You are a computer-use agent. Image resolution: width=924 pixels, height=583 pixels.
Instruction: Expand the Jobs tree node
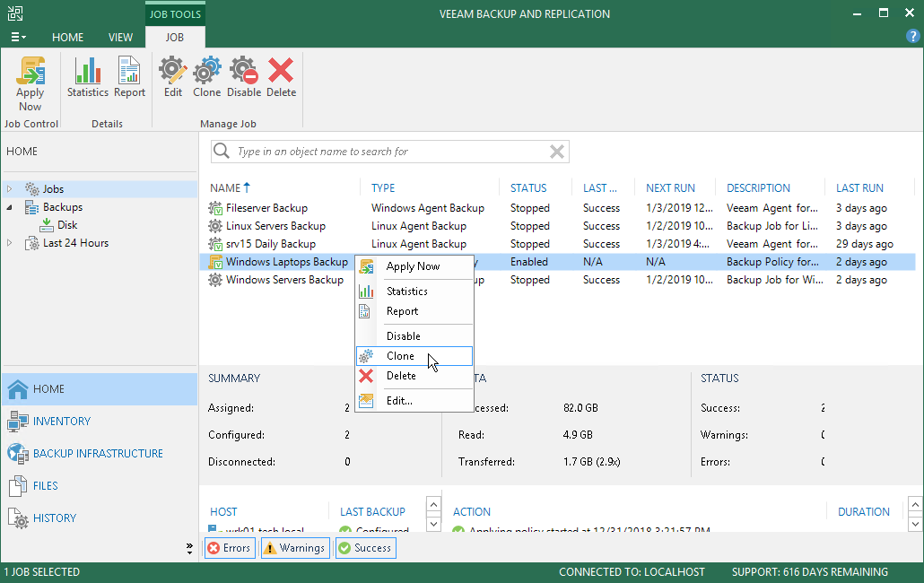pos(10,189)
